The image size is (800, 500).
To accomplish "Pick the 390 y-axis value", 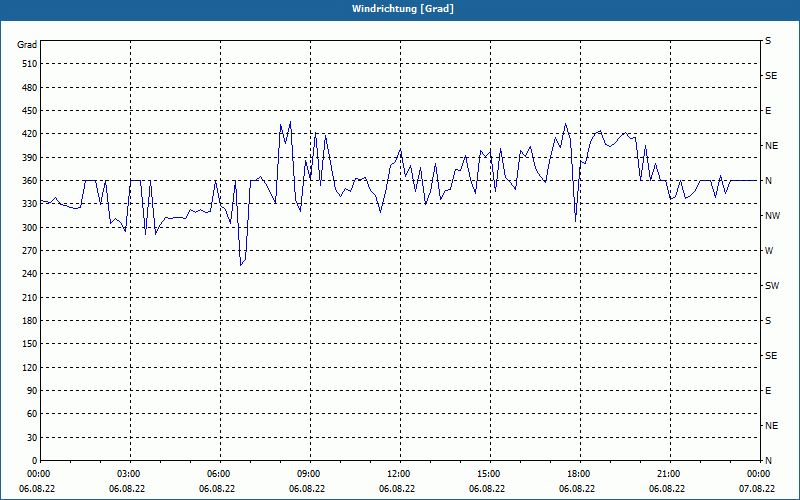I will 30,158.
